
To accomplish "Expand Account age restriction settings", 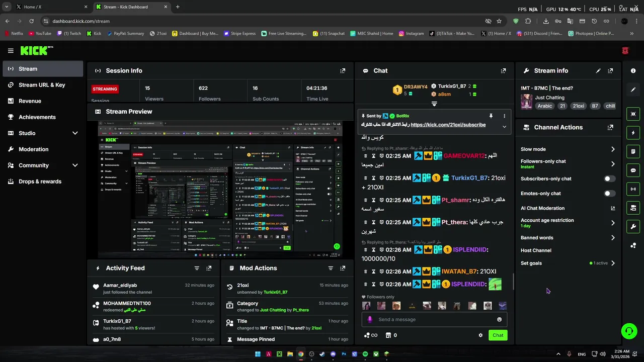I will tap(613, 223).
